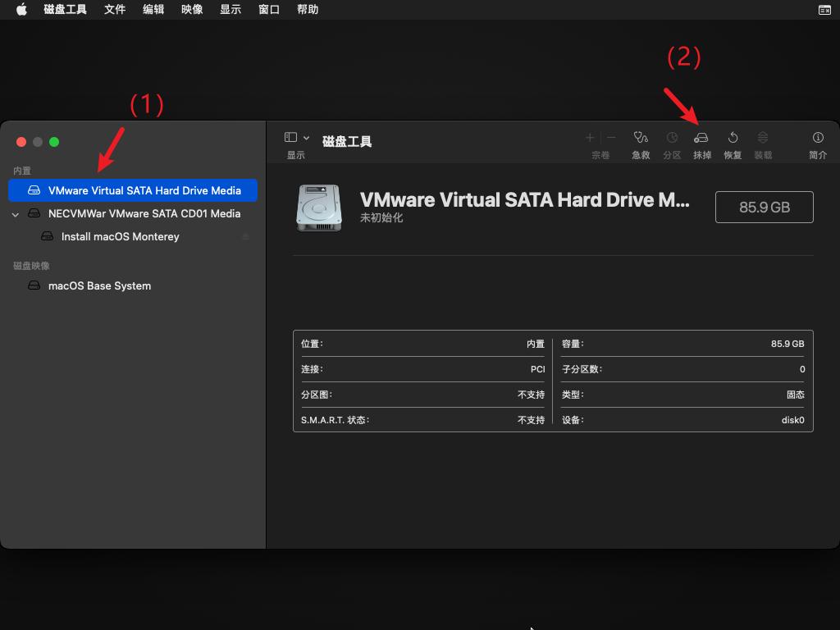Click the 85.9 GB capacity button
Screen dimensions: 840x630
pos(764,207)
